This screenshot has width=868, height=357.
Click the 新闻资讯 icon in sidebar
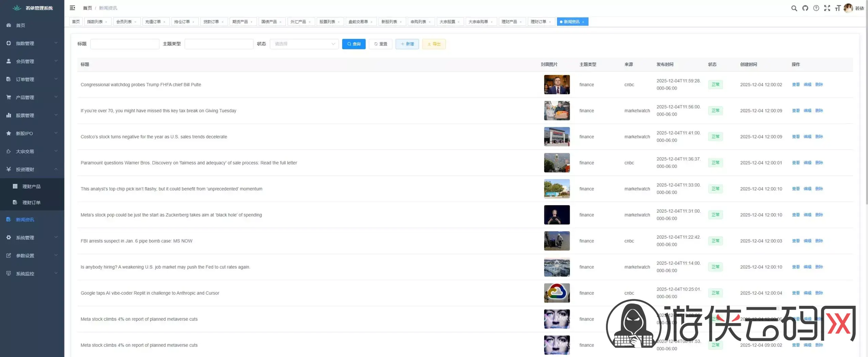(x=9, y=219)
